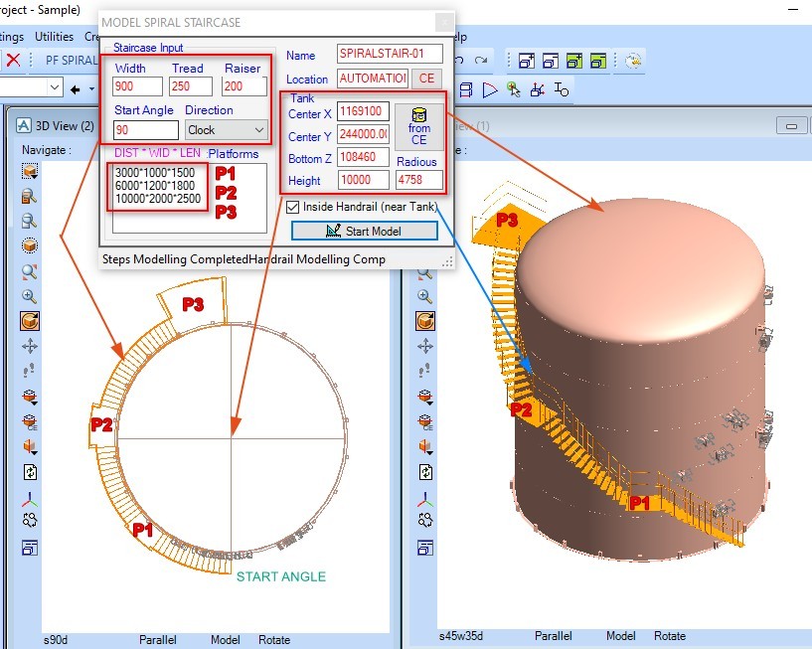Click the white remove-window icon in toolbar
Viewport: 812px width, 649px height.
551,61
